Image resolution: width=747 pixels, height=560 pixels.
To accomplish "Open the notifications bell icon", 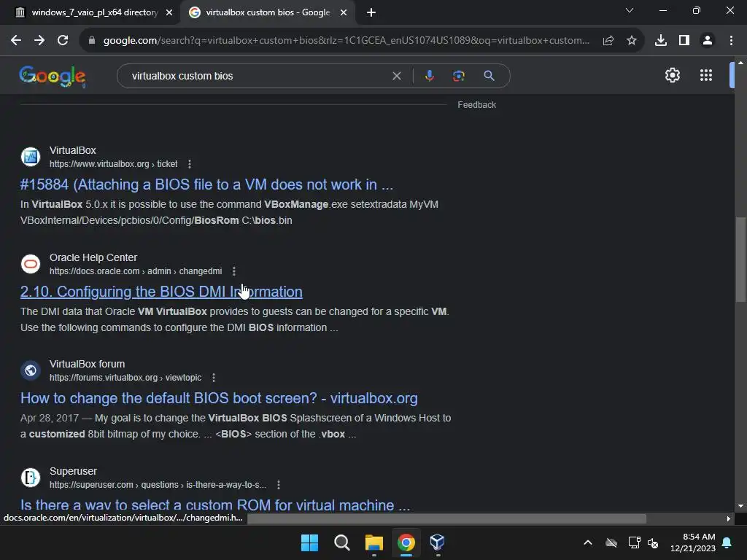I will [727, 542].
